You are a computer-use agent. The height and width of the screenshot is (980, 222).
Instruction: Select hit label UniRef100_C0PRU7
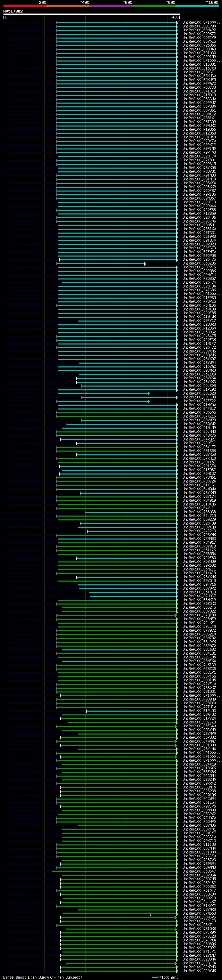(x=199, y=103)
